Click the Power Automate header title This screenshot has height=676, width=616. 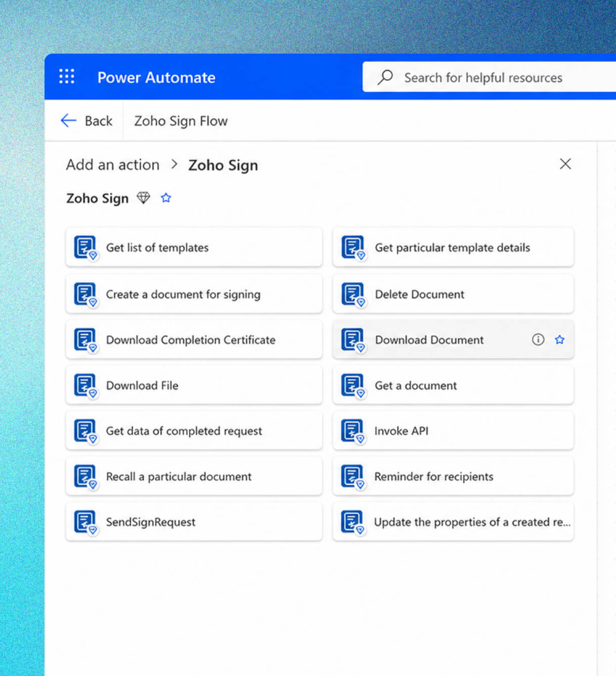[156, 77]
